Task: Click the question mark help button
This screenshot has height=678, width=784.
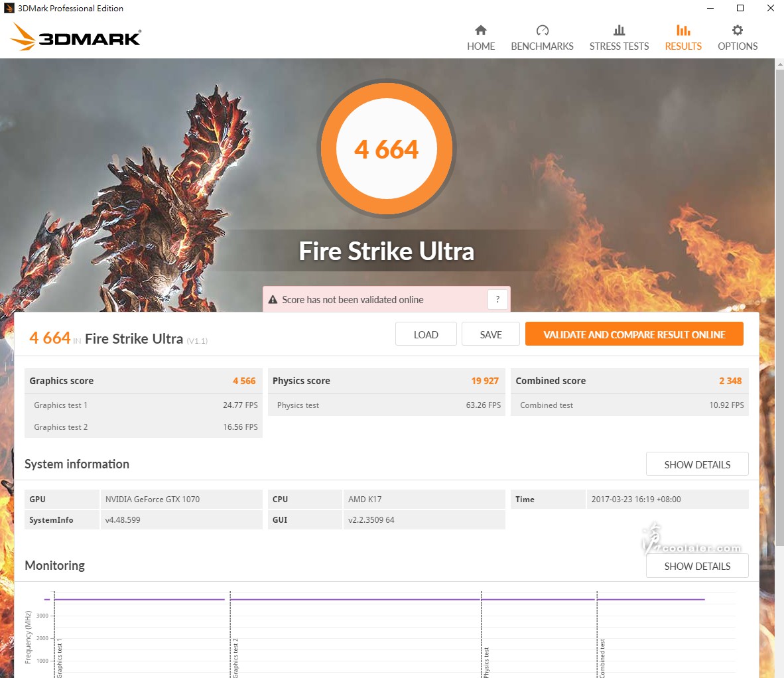Action: (497, 299)
